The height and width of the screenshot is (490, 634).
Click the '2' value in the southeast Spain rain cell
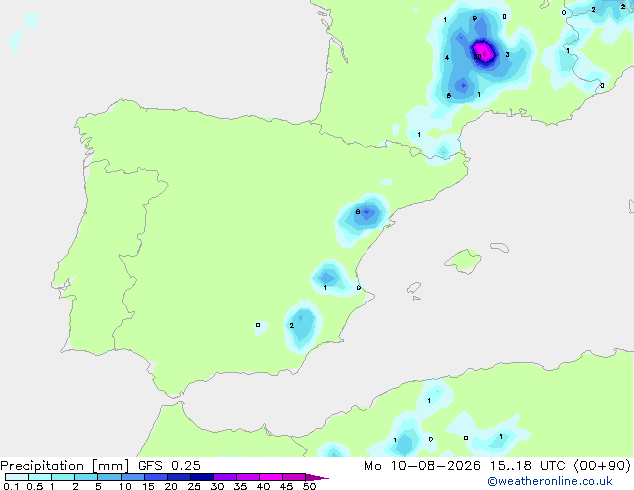pos(292,325)
